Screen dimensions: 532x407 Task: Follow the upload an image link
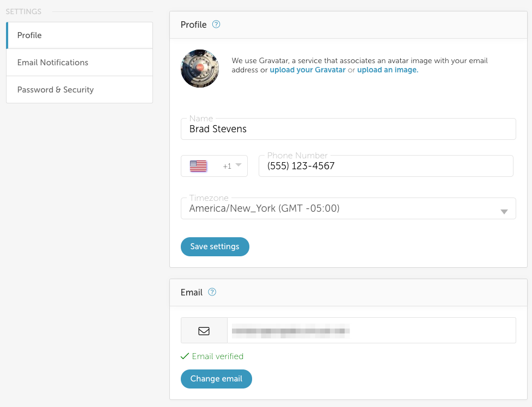point(388,70)
